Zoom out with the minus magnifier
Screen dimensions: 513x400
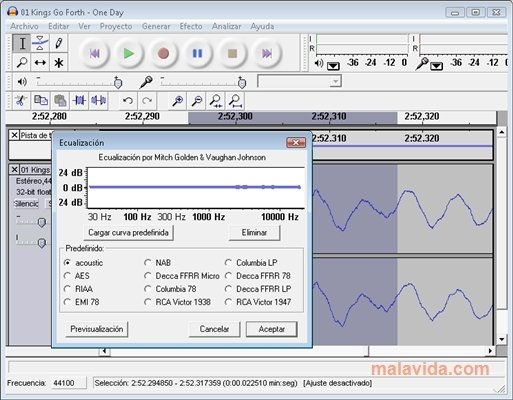(x=197, y=100)
